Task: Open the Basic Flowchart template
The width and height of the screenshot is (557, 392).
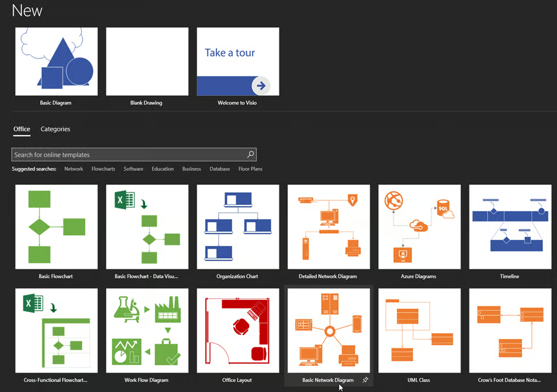Action: pyautogui.click(x=56, y=227)
